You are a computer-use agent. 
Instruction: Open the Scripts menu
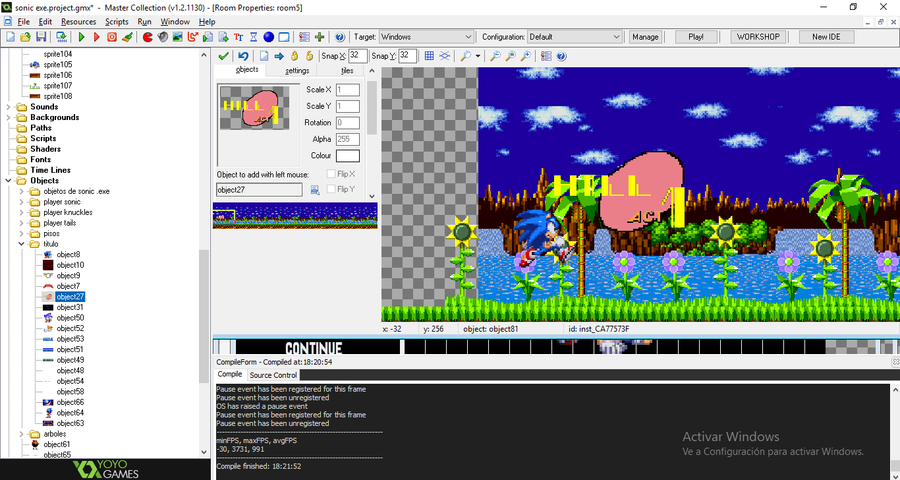117,22
